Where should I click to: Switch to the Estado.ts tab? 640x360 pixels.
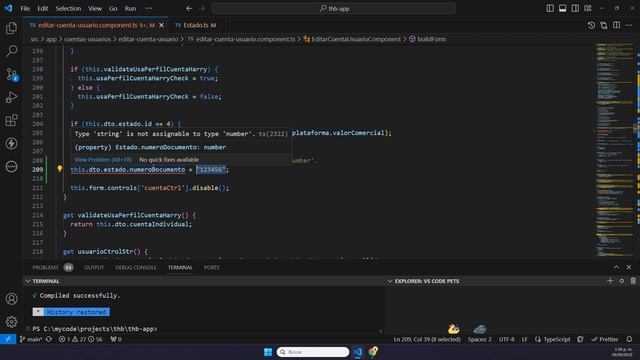pyautogui.click(x=196, y=25)
